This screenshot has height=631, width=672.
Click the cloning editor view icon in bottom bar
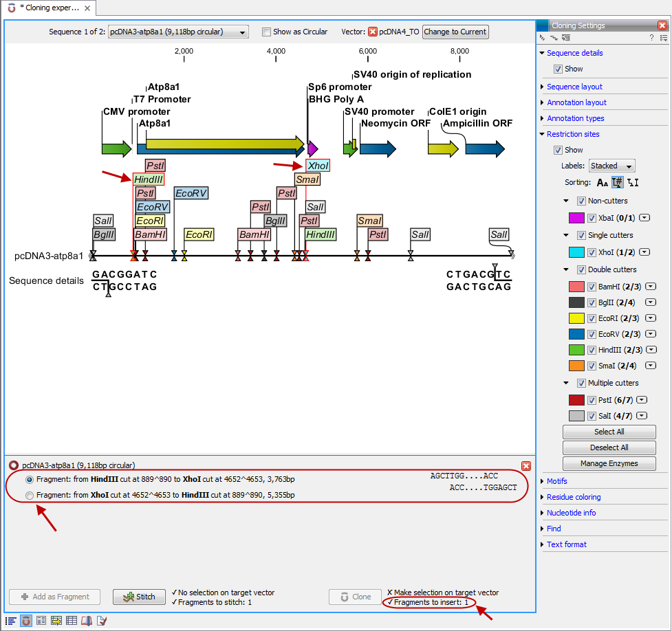[26, 621]
